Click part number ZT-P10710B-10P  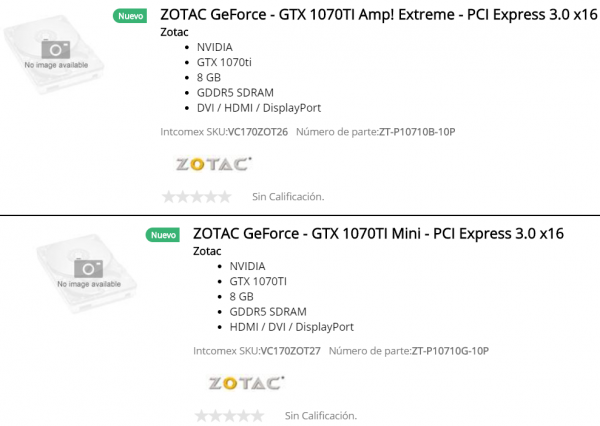coord(417,132)
